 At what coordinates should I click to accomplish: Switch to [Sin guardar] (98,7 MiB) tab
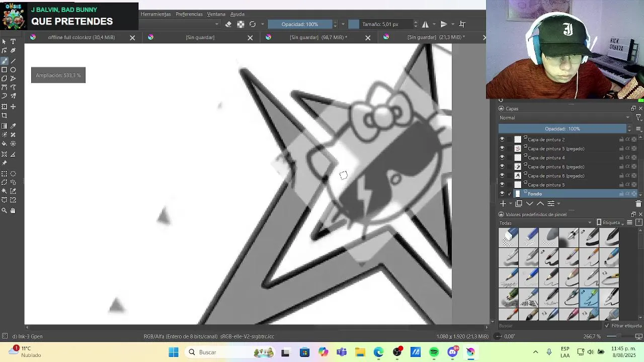318,37
